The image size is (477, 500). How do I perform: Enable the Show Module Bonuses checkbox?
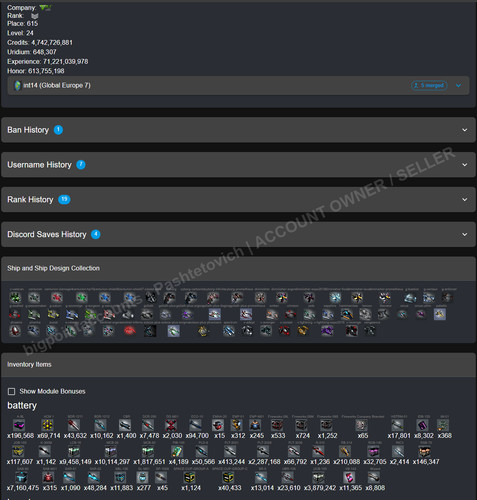pyautogui.click(x=11, y=391)
